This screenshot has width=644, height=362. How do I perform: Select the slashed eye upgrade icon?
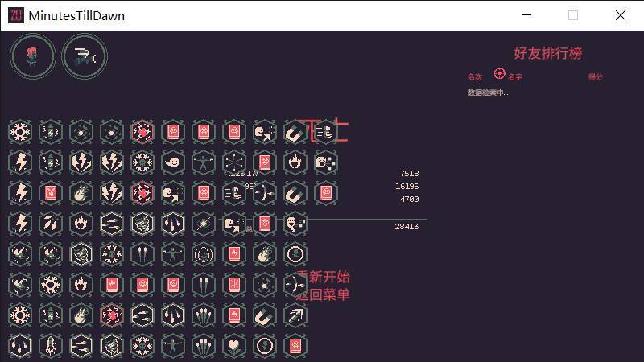(204, 224)
